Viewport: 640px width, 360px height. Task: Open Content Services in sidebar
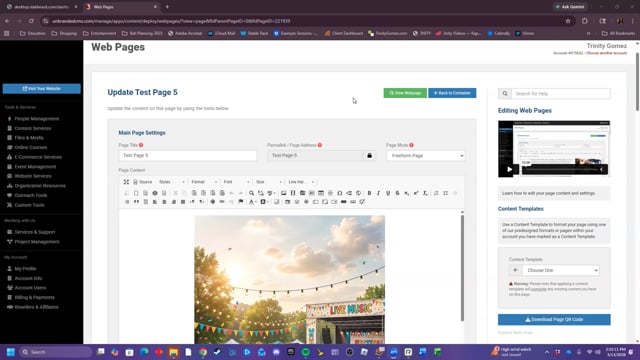[33, 128]
